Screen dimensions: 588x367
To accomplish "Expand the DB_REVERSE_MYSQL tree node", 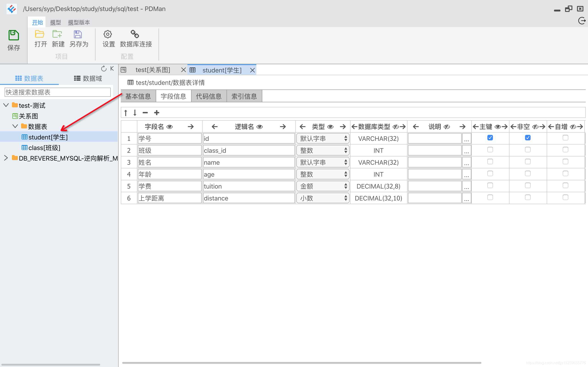I will point(6,158).
